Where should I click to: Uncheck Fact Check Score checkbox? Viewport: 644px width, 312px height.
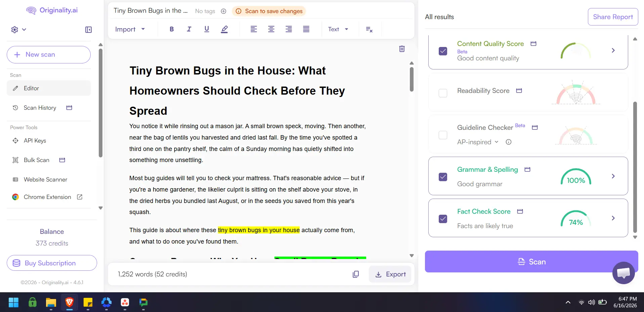[x=443, y=219]
